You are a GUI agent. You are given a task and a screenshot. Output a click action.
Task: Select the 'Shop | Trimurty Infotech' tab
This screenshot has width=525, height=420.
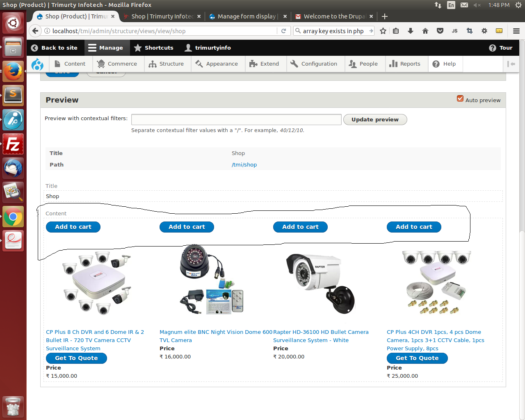tap(160, 16)
